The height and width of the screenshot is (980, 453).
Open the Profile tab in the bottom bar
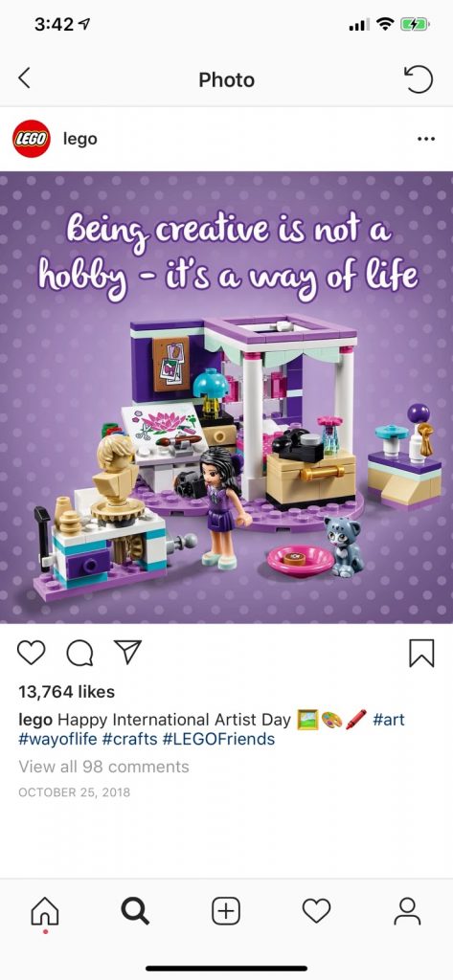(407, 911)
